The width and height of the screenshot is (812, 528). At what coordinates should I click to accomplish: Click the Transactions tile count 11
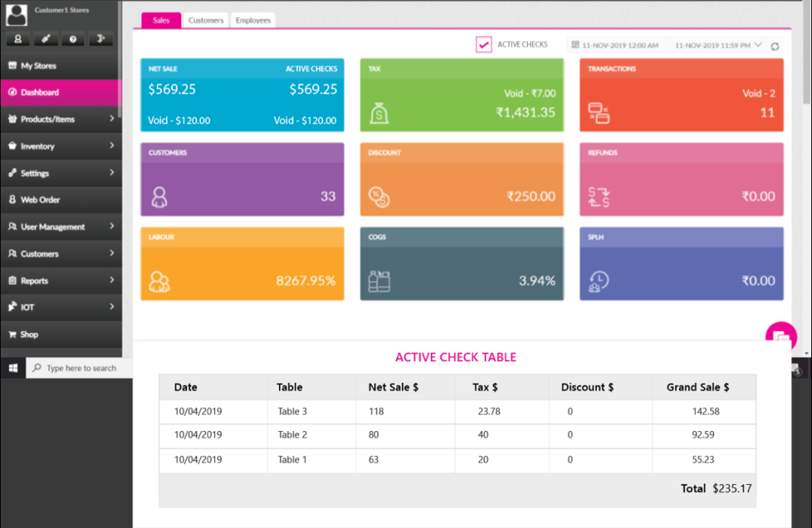[767, 112]
